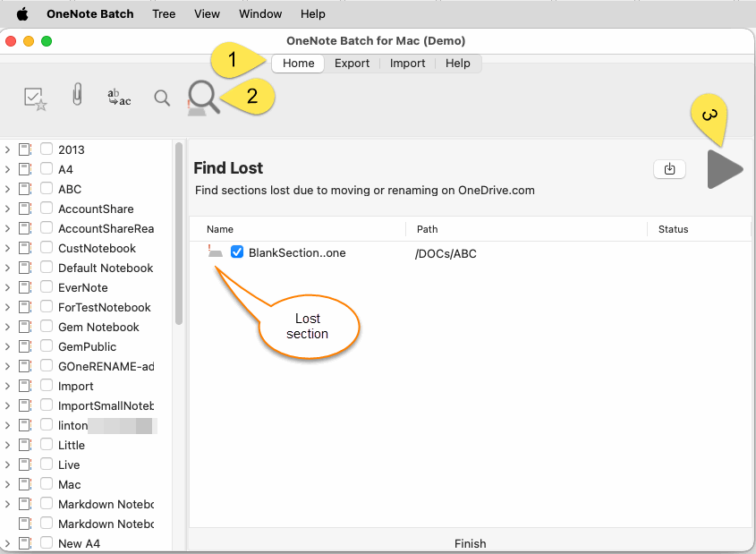Check the ABC notebook checkbox

47,189
